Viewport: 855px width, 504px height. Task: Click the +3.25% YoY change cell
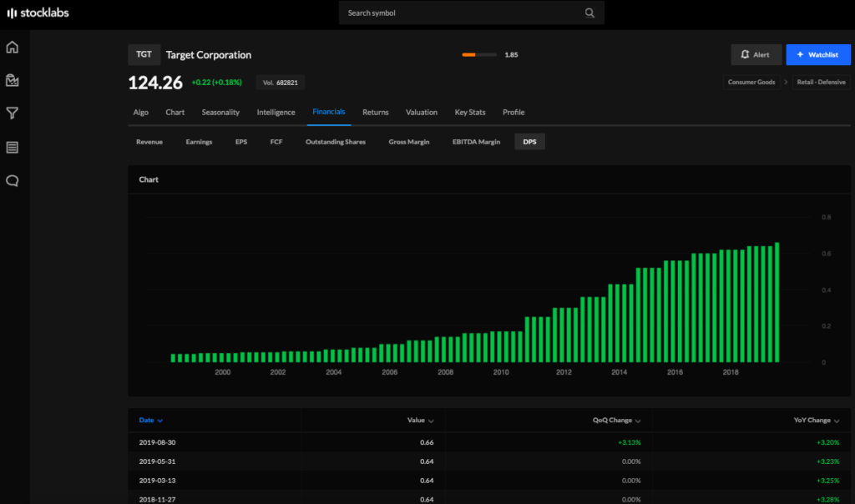[x=827, y=481]
